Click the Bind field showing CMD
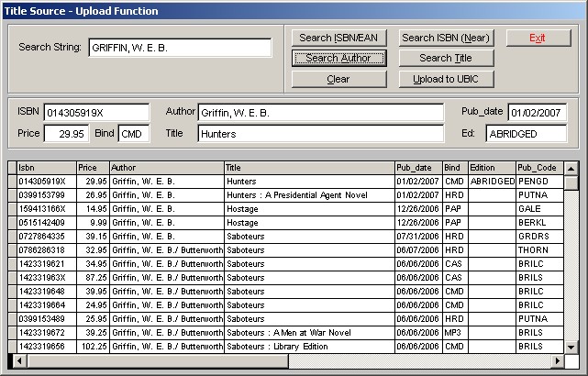This screenshot has height=376, width=588. click(134, 134)
